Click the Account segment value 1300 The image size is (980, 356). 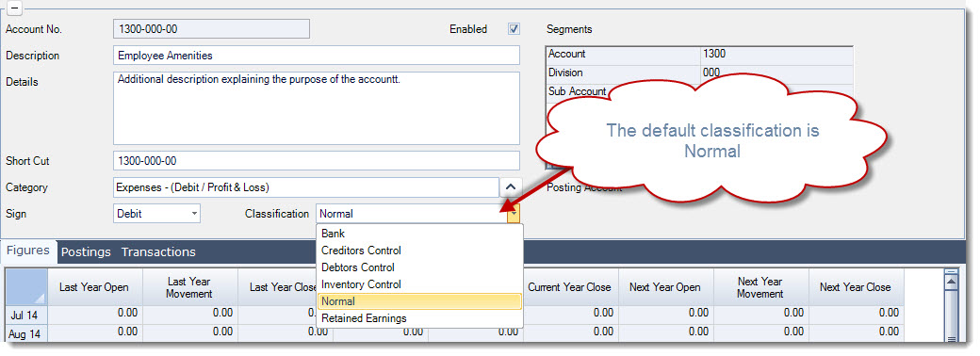[776, 55]
